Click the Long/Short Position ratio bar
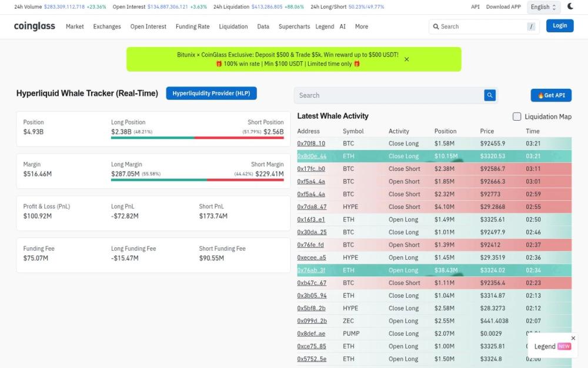Viewport: 588px width, 368px height. (x=197, y=138)
